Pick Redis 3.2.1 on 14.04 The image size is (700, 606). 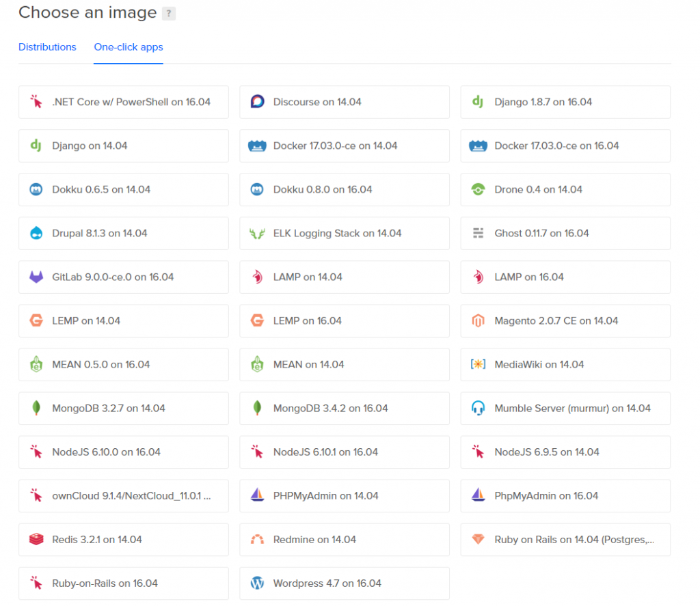pyautogui.click(x=124, y=540)
